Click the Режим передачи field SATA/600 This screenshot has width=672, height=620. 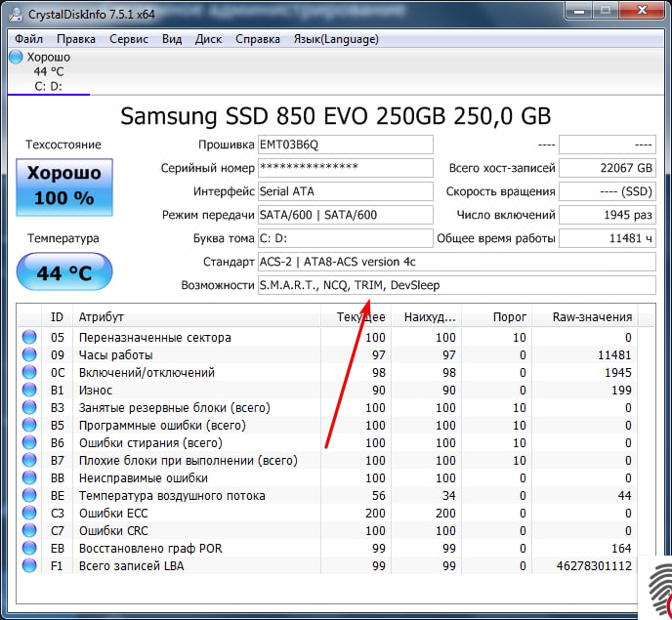(x=346, y=215)
